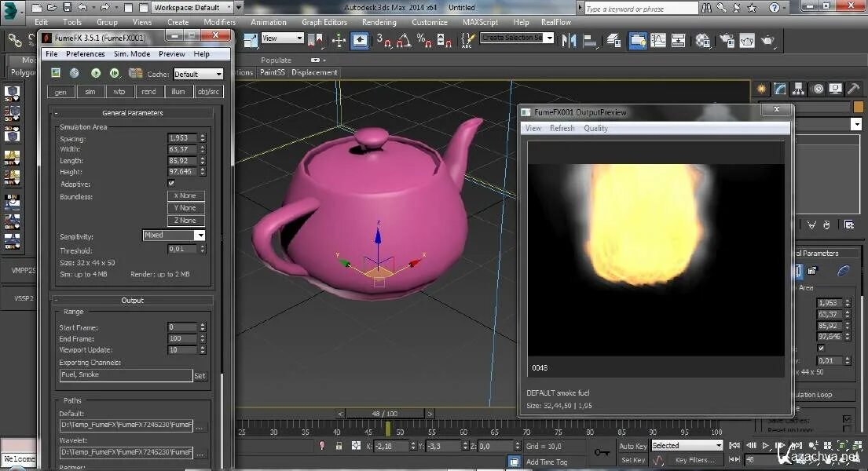Open Quality menu in OutputPreview window
This screenshot has width=868, height=471.
coord(595,128)
